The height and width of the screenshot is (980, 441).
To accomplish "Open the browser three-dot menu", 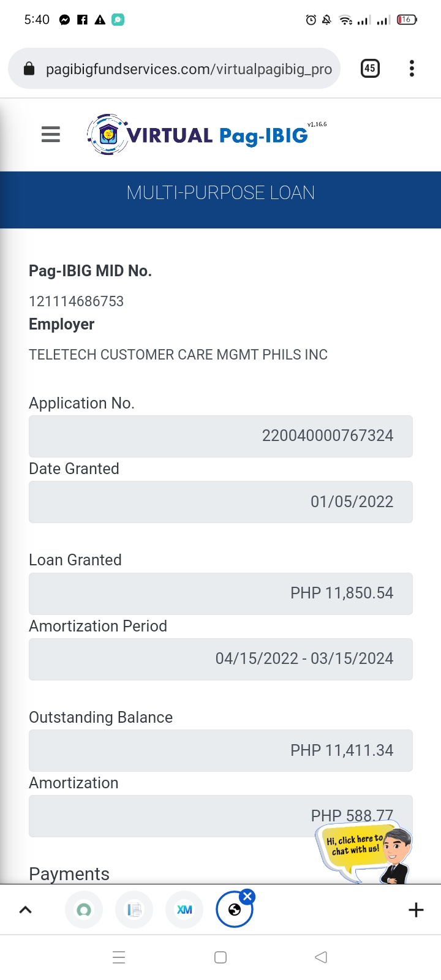I will pos(412,68).
